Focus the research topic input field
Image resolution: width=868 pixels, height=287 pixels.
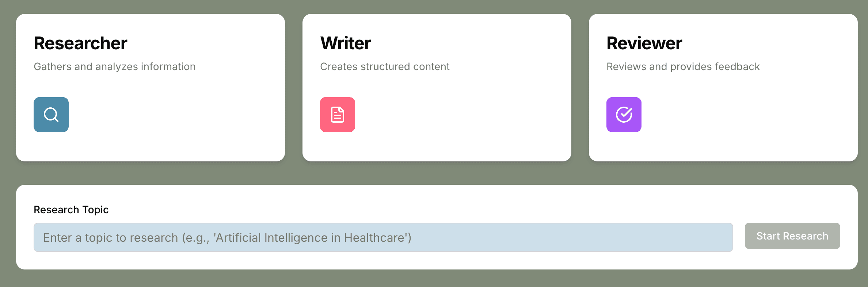383,237
